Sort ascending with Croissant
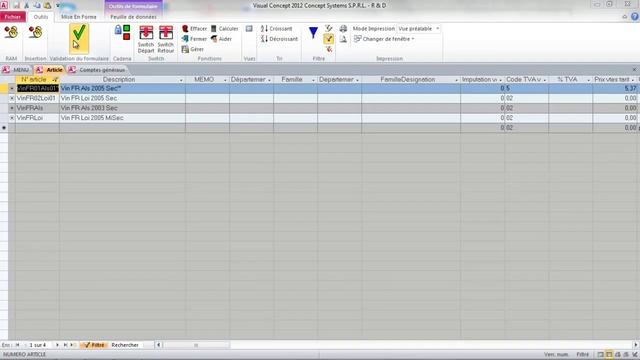The image size is (640, 360). (x=276, y=29)
